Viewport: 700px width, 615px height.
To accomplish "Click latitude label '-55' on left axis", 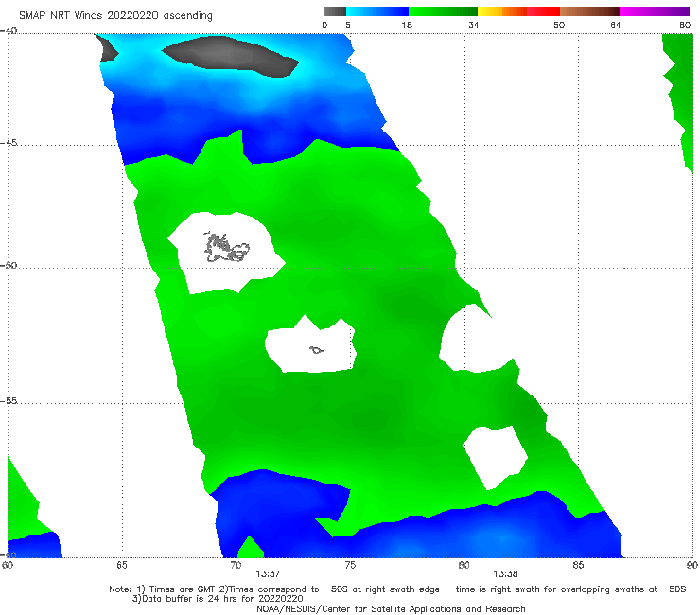I will 9,401.
